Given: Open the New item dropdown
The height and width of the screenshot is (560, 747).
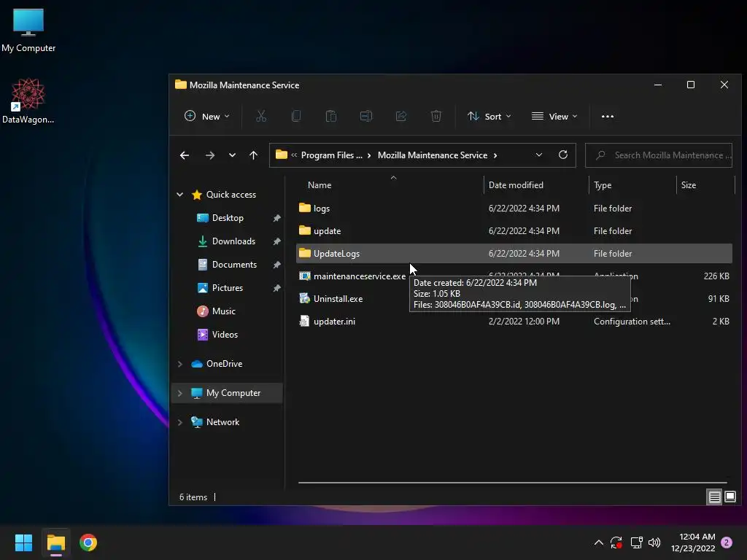Looking at the screenshot, I should [x=206, y=116].
